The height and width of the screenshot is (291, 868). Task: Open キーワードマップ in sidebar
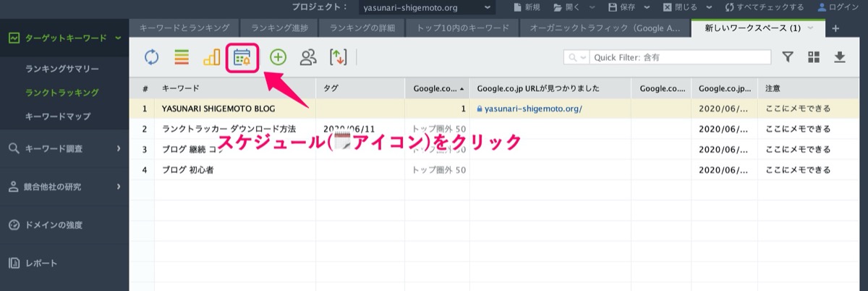(58, 116)
